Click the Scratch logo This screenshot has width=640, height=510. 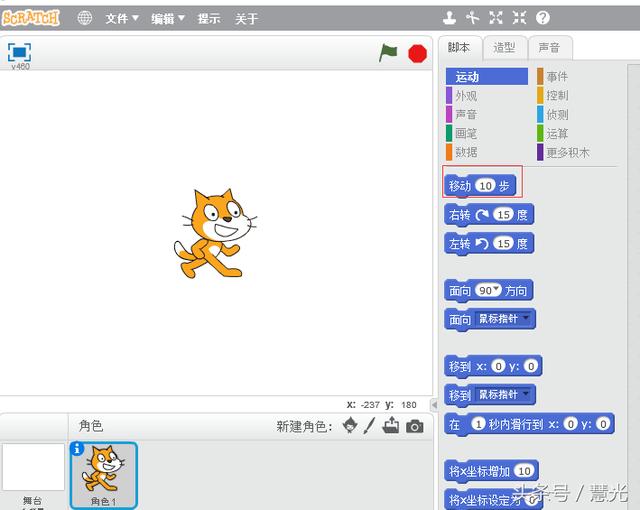(x=31, y=18)
